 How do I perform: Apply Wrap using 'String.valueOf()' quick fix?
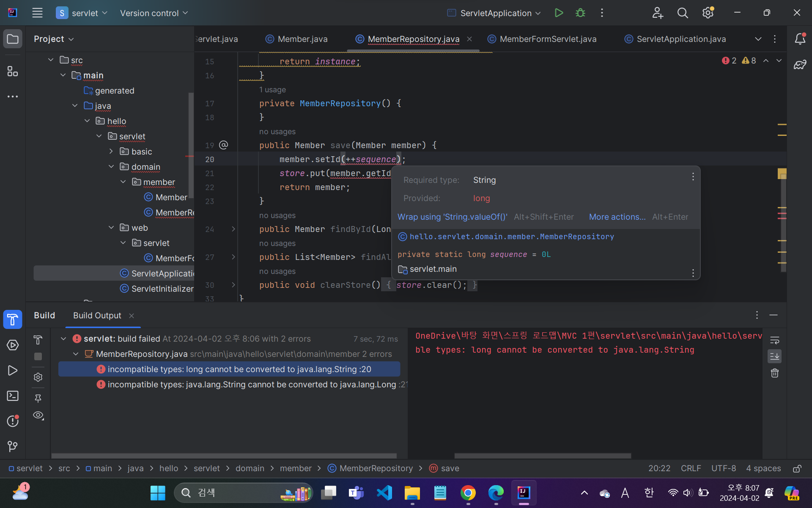pos(453,217)
